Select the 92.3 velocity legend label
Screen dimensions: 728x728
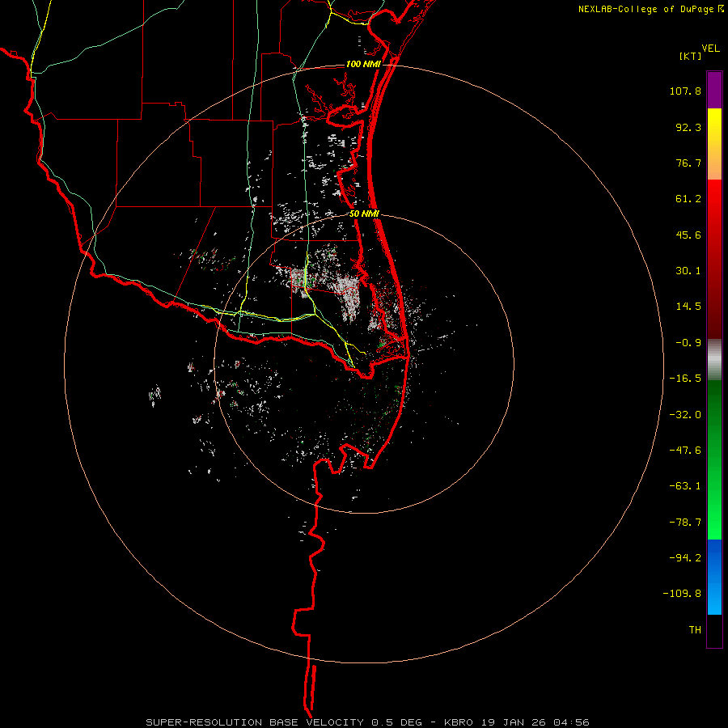[x=688, y=127]
